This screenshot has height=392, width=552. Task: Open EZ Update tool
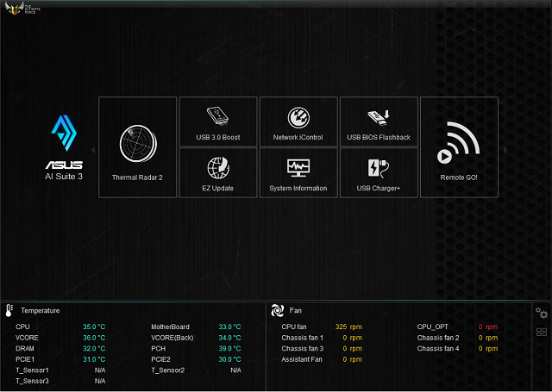point(217,172)
